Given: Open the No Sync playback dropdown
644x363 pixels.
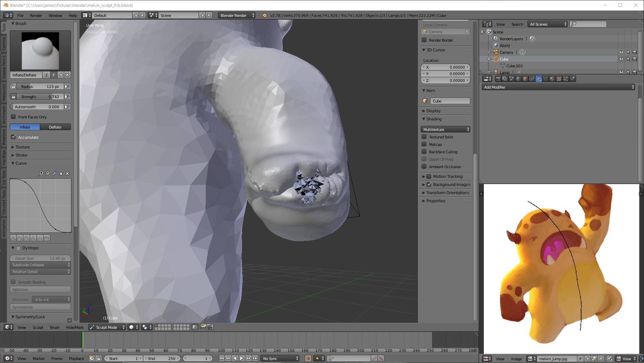Looking at the screenshot, I should click(x=280, y=358).
